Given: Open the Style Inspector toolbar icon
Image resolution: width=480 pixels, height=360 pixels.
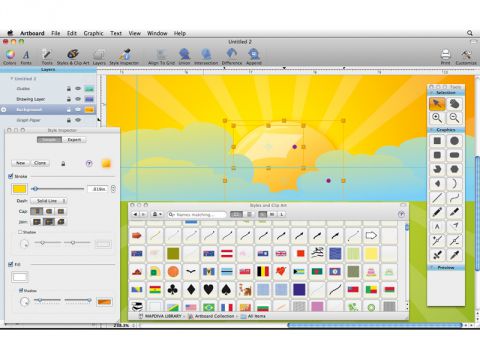Looking at the screenshot, I should tap(124, 57).
